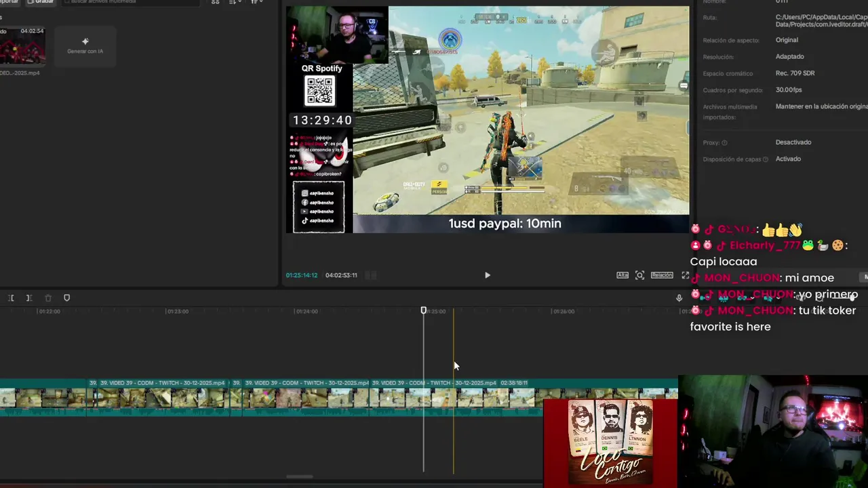Screen dimensions: 868x488
Task: Open the media sort dropdown
Action: (x=235, y=2)
